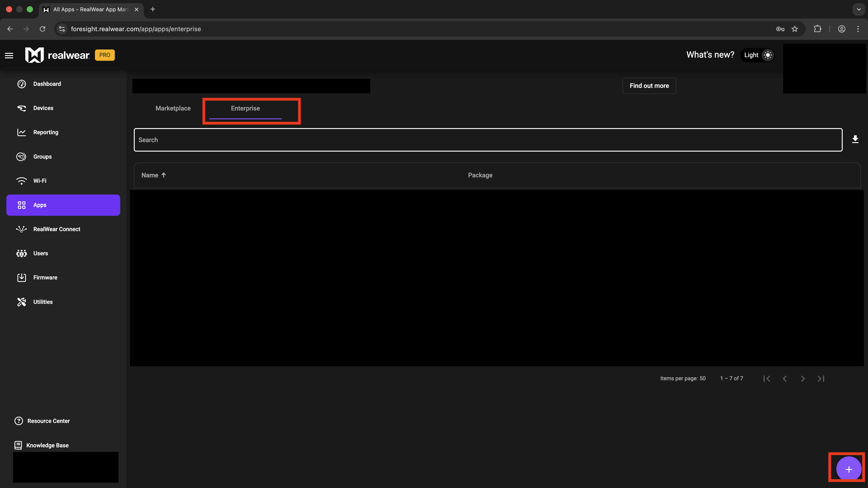Open the hamburger navigation menu
This screenshot has height=488, width=868.
pyautogui.click(x=9, y=55)
